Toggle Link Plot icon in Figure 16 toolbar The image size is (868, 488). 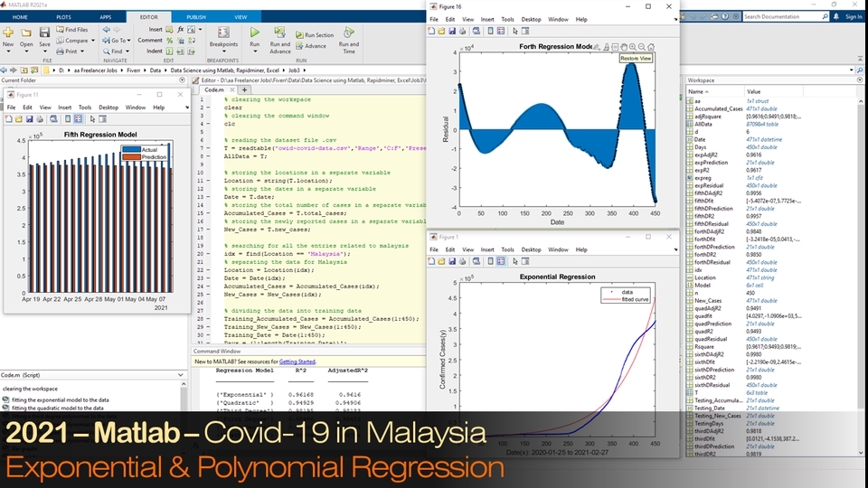[x=476, y=31]
